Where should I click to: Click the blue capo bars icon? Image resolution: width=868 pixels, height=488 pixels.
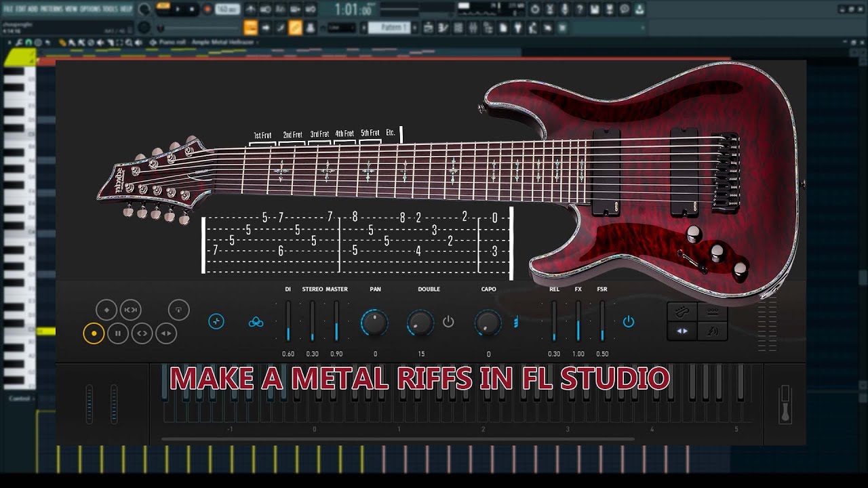click(517, 321)
